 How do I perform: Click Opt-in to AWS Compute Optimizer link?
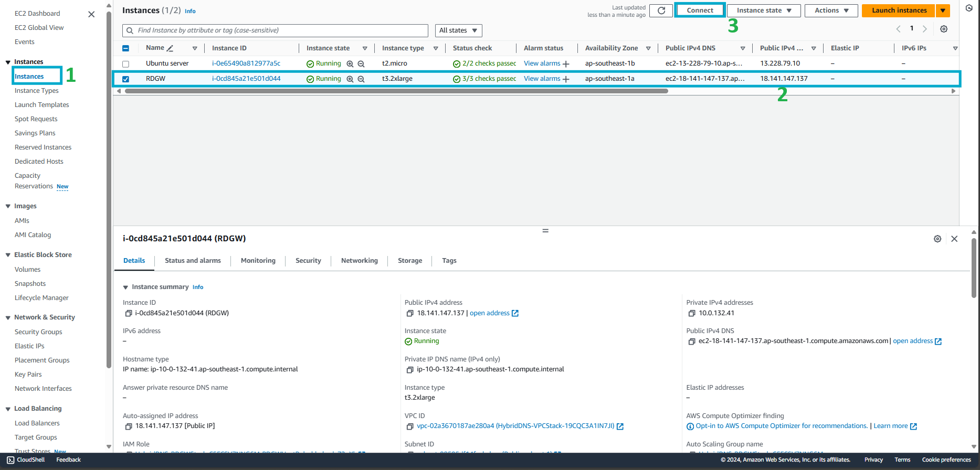[x=782, y=426]
